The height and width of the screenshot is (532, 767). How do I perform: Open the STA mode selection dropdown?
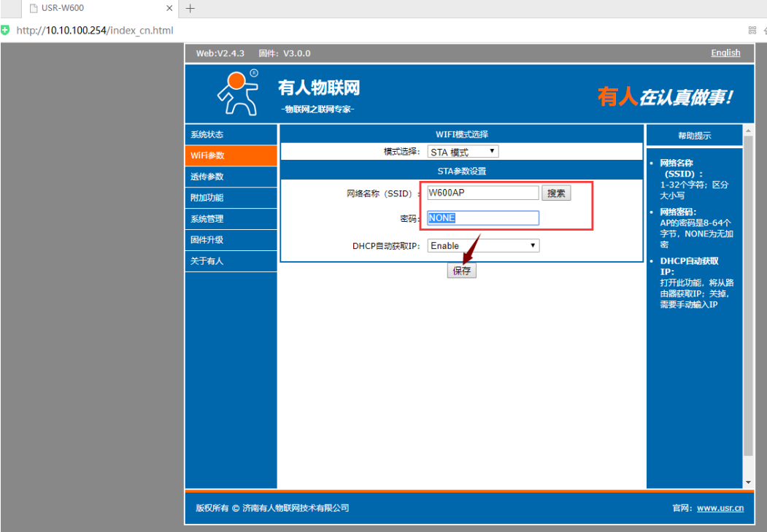[463, 152]
